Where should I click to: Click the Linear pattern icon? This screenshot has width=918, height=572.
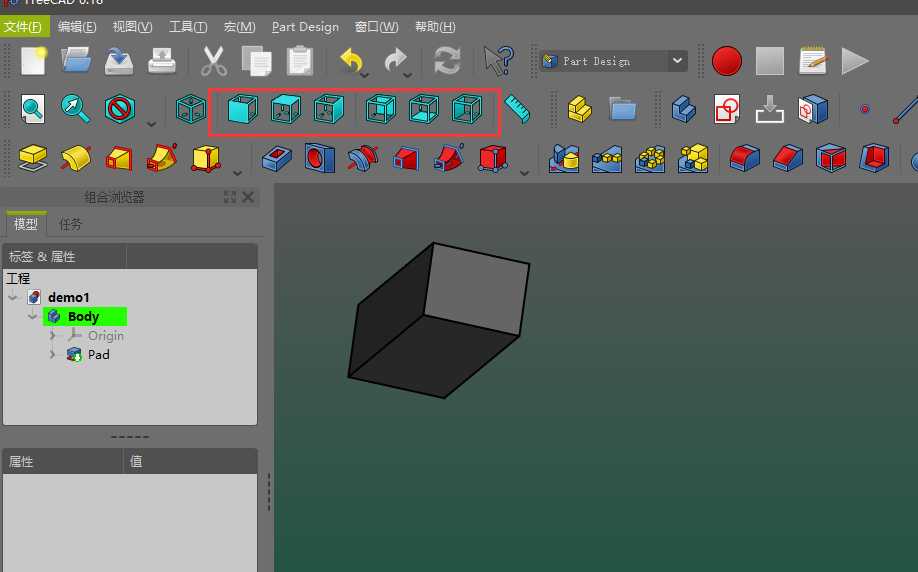point(607,159)
